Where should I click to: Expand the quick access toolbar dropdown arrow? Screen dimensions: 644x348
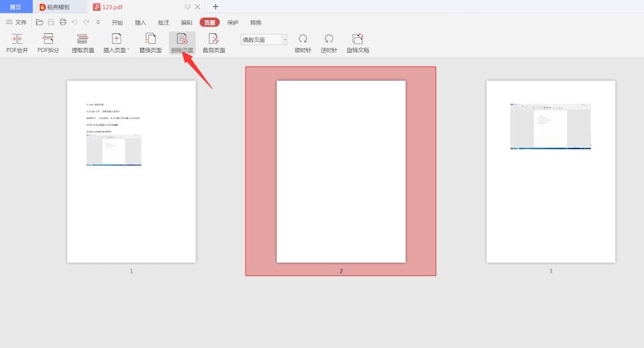tap(98, 22)
